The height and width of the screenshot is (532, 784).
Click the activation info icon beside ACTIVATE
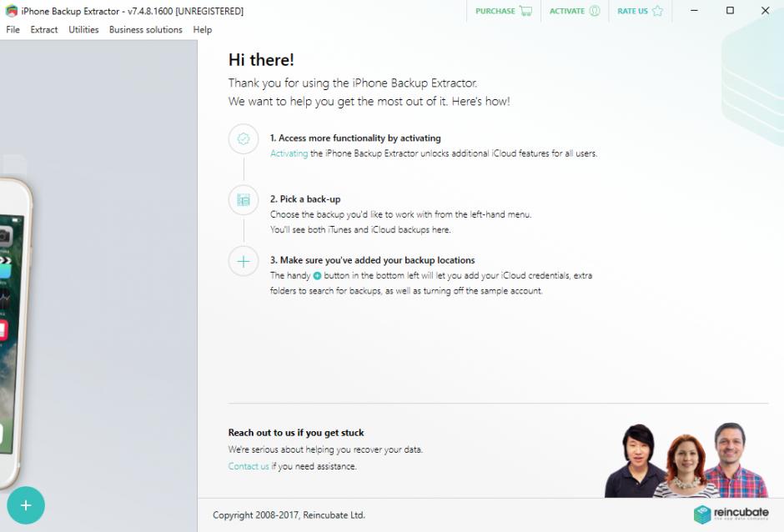point(595,11)
